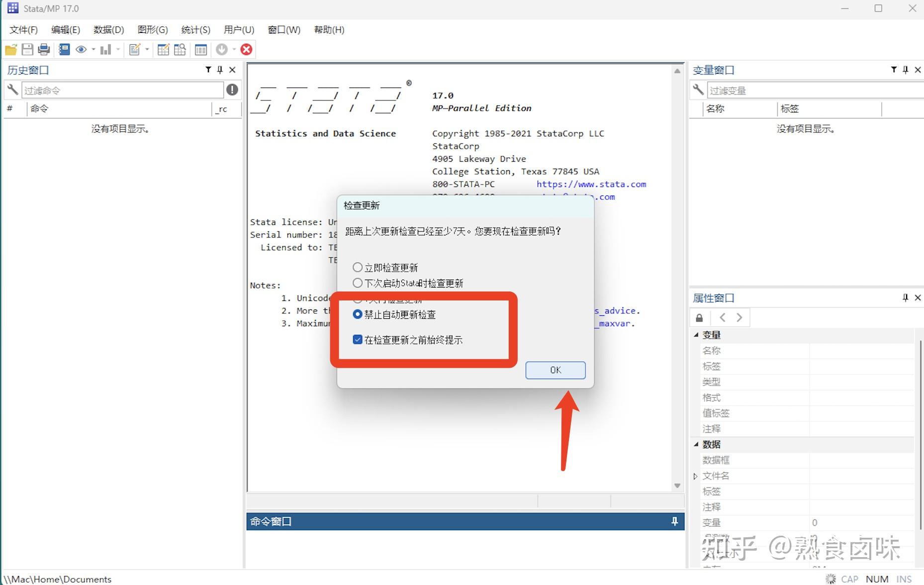924x585 pixels.
Task: Click the OK button in the update dialog
Action: (555, 370)
